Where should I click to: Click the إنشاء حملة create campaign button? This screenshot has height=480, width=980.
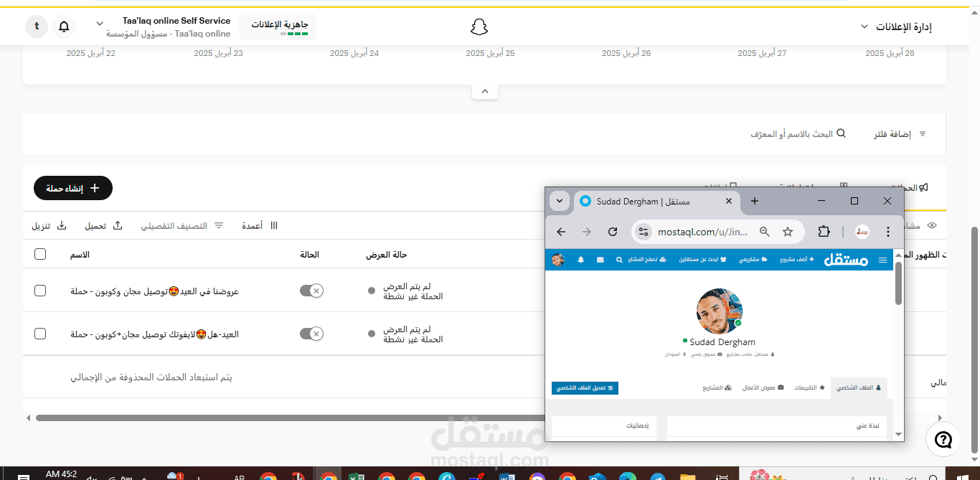coord(73,188)
